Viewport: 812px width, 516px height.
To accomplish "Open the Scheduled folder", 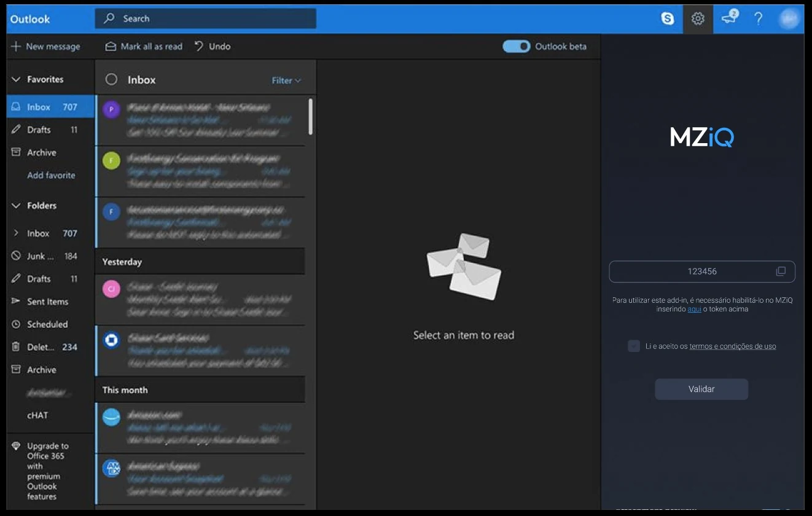I will pyautogui.click(x=50, y=324).
